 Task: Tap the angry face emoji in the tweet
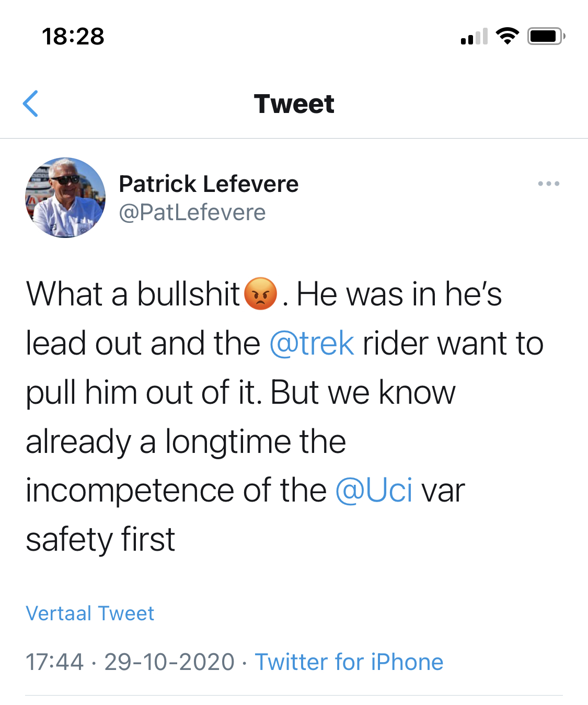click(260, 293)
